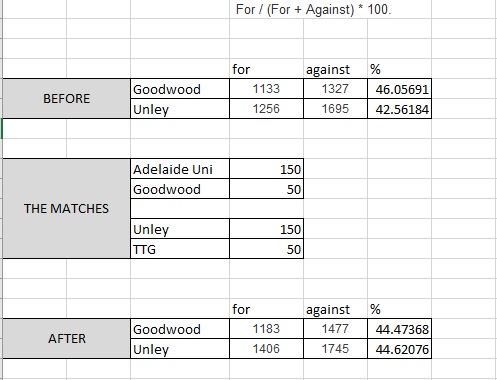Viewport: 497px width, 380px height.
Task: Select THE MATCHES merged cell
Action: pos(66,209)
